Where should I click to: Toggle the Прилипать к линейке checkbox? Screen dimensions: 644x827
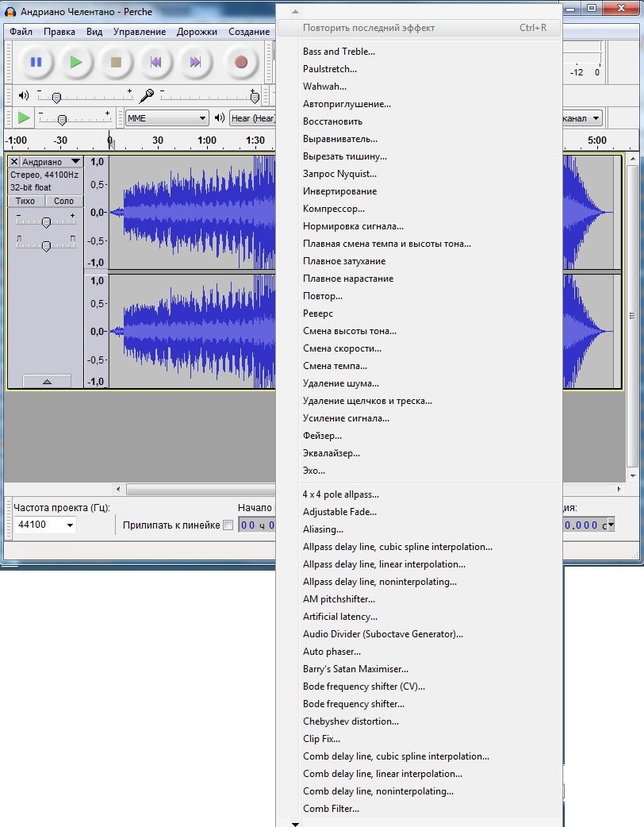(x=228, y=525)
